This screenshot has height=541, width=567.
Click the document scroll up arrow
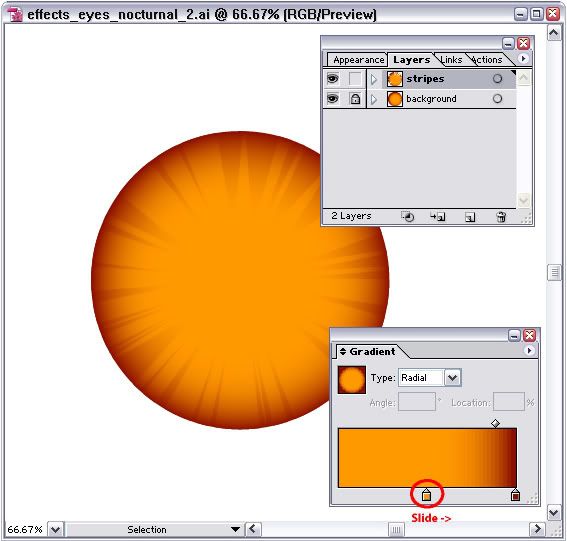[554, 34]
